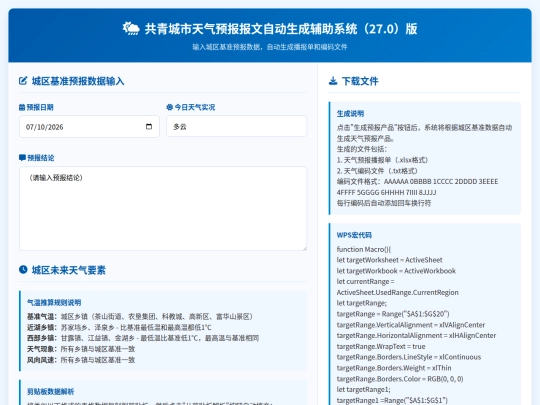Click the 'let targetWorkbook = ActiveWorkbook' line
The width and height of the screenshot is (540, 405).
(x=396, y=271)
